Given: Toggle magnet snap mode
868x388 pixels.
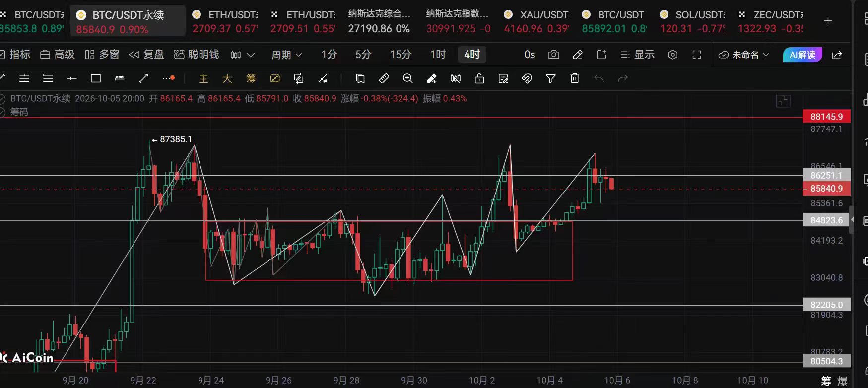Looking at the screenshot, I should tap(527, 78).
